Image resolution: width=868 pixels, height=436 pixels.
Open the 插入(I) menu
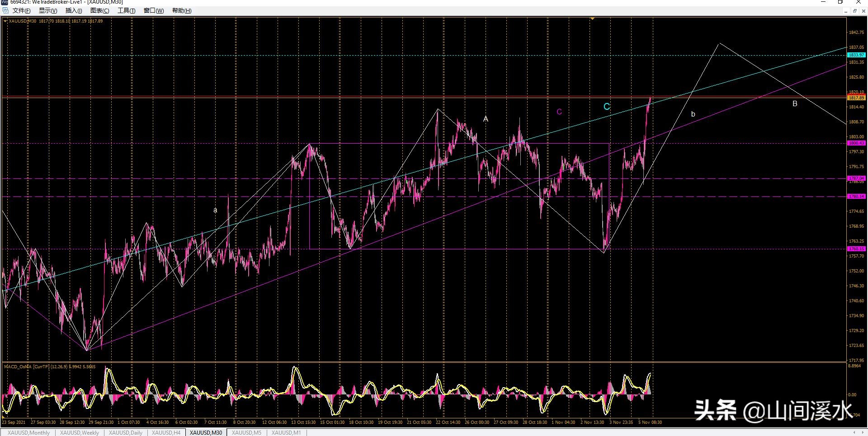tap(74, 11)
